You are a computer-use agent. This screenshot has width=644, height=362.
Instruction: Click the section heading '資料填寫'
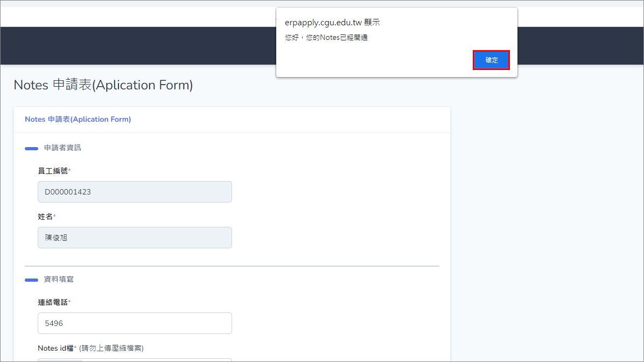(59, 280)
